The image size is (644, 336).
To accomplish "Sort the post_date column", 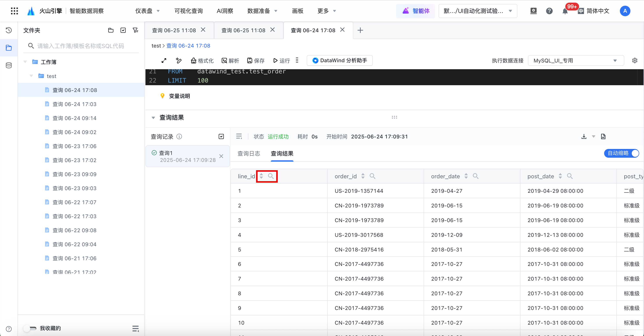I will [560, 176].
